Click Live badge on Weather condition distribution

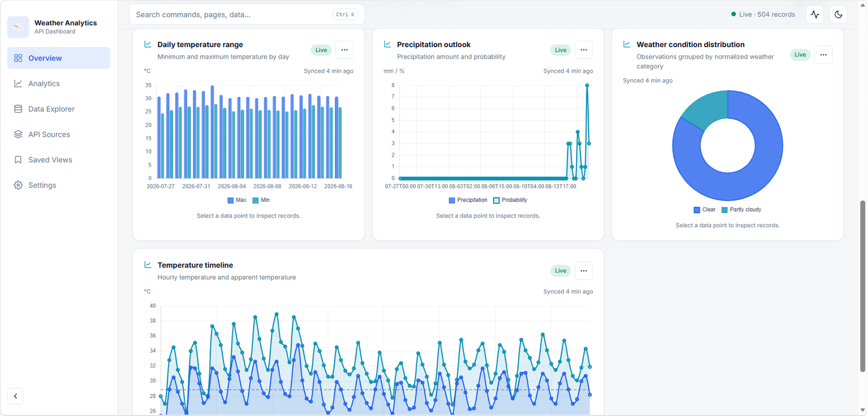800,55
